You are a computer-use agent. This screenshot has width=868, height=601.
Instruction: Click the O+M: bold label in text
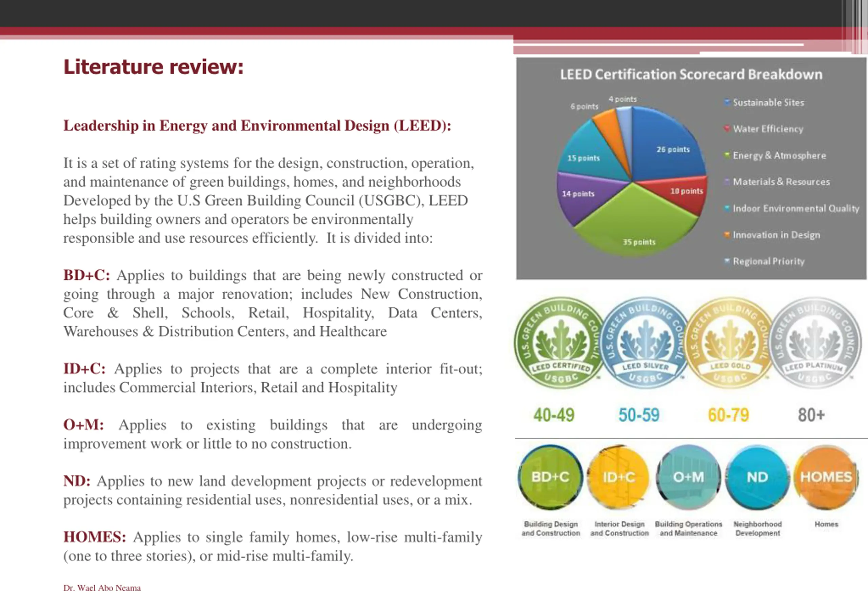point(83,425)
